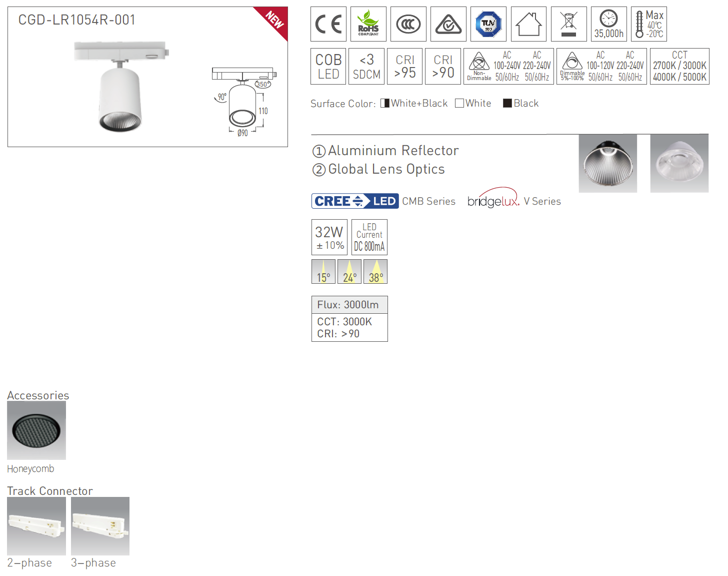Click the CE certification icon
The width and height of the screenshot is (728, 576).
click(328, 24)
